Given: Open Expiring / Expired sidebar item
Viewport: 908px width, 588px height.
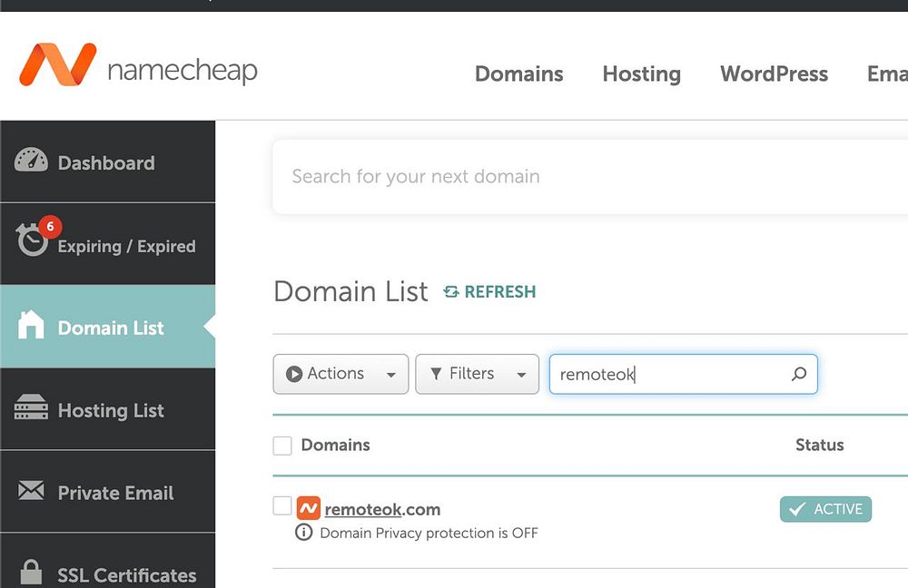Looking at the screenshot, I should (108, 244).
